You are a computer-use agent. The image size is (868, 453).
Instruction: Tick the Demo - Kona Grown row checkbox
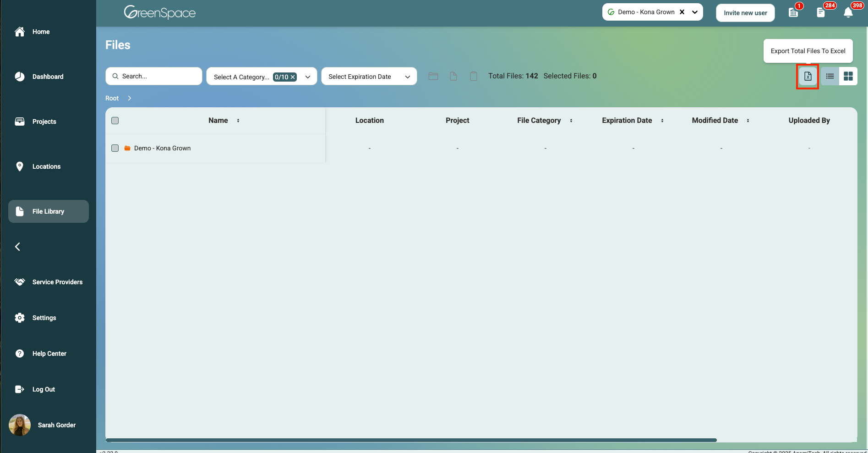pos(115,148)
